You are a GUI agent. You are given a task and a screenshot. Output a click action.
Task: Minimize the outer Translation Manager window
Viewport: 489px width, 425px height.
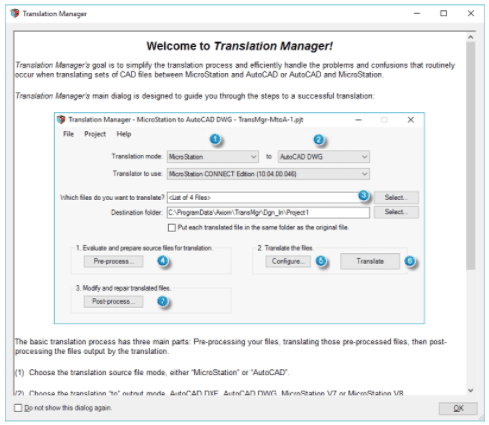click(x=417, y=13)
